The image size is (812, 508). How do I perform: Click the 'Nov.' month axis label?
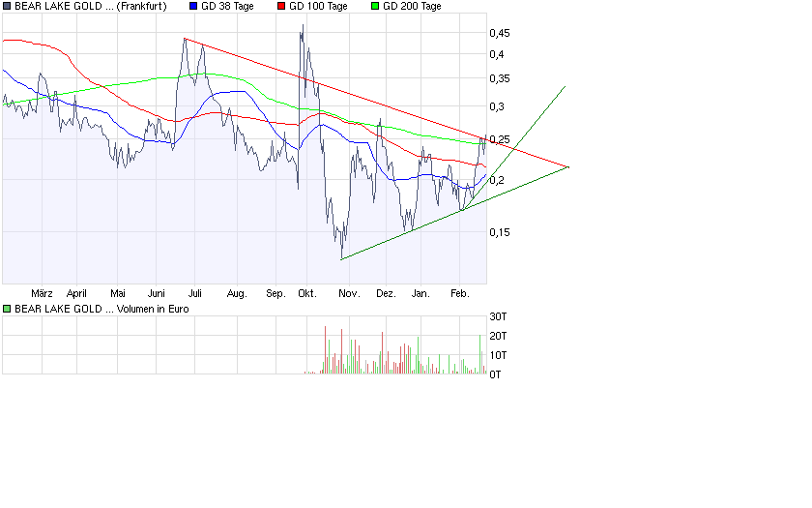pos(349,293)
